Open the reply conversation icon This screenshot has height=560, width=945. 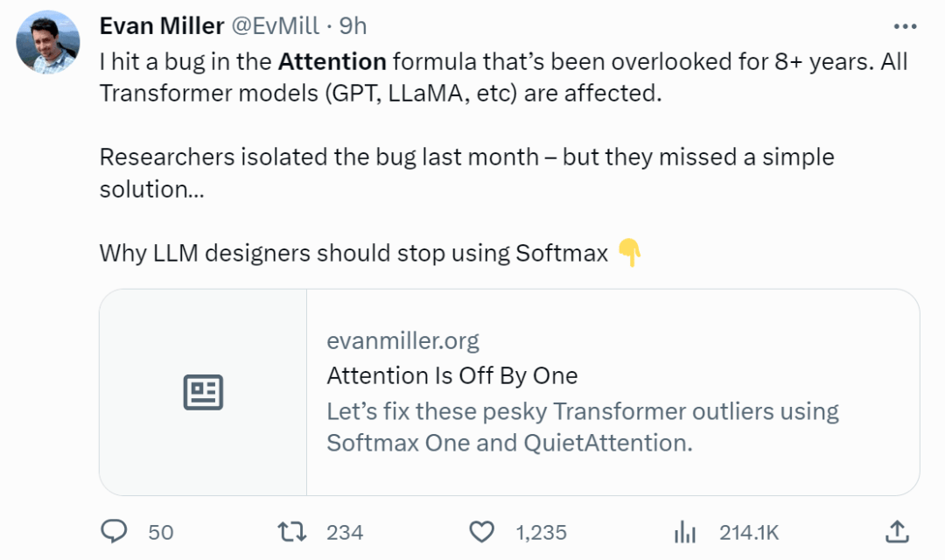click(114, 532)
